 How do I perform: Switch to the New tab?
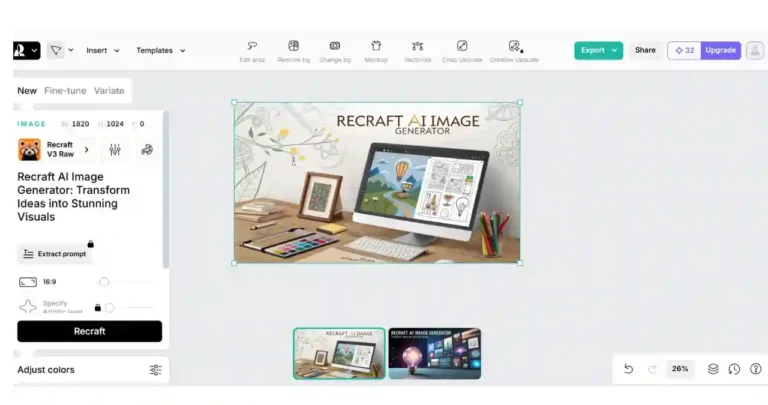[x=27, y=91]
